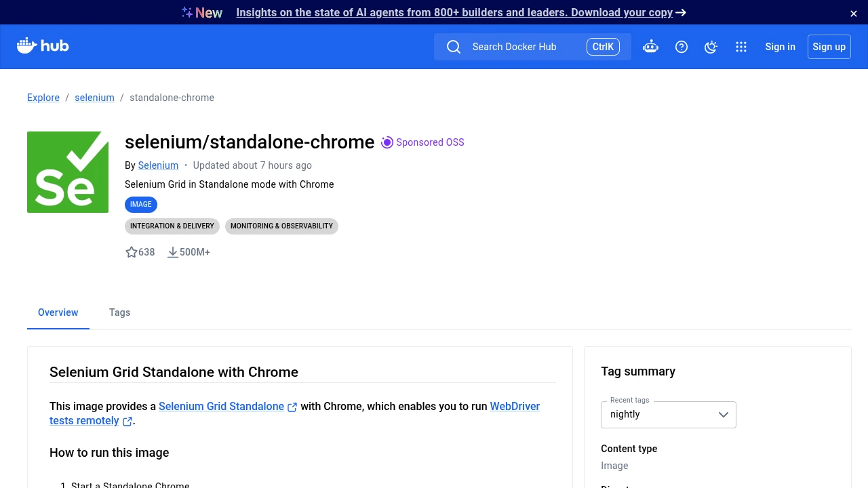The image size is (868, 488).
Task: Click the download count icon
Action: (x=173, y=252)
